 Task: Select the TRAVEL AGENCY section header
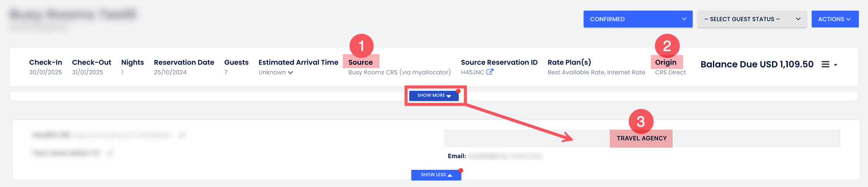click(x=641, y=139)
